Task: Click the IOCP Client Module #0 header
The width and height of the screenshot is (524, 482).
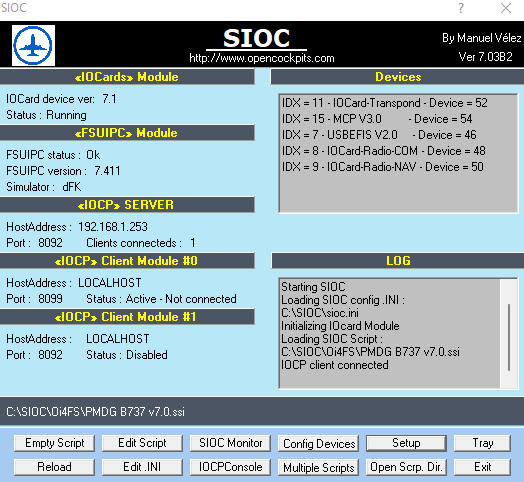Action: 127,261
